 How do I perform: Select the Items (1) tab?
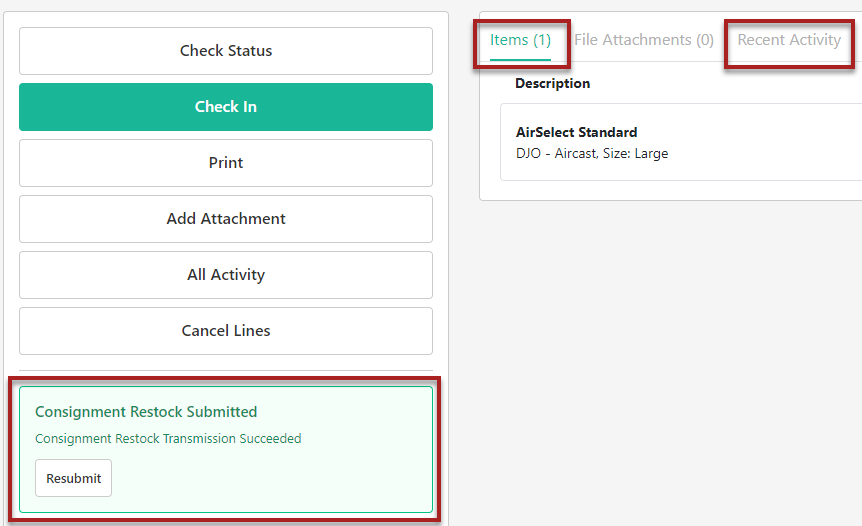(520, 40)
